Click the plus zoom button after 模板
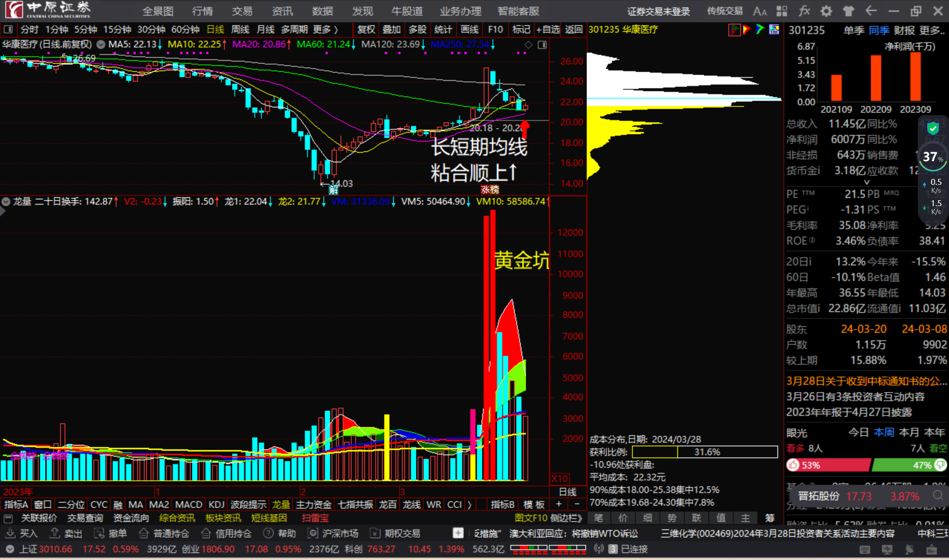This screenshot has width=949, height=560. [x=559, y=505]
